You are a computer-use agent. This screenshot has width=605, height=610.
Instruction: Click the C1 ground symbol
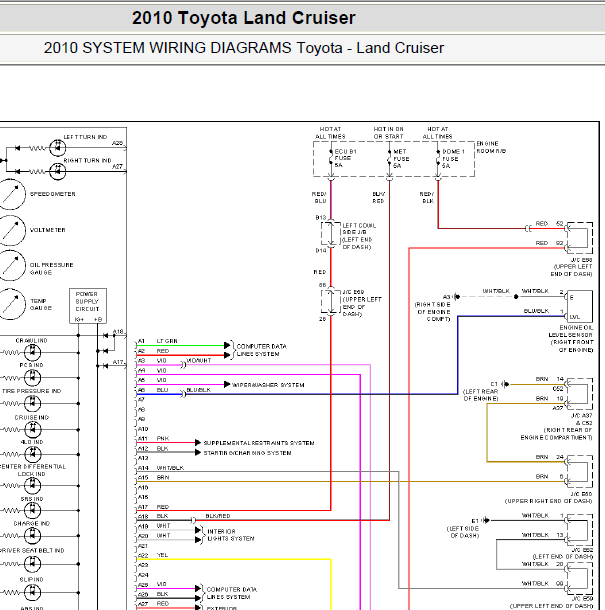click(505, 384)
